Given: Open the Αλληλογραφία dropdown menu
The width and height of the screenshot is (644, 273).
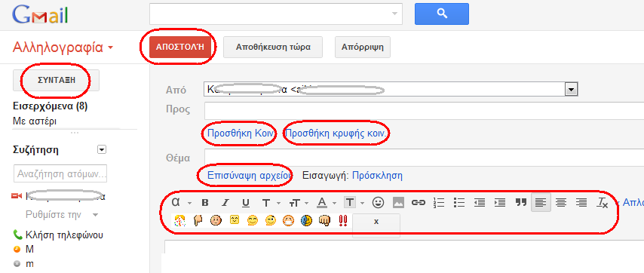Looking at the screenshot, I should click(63, 48).
